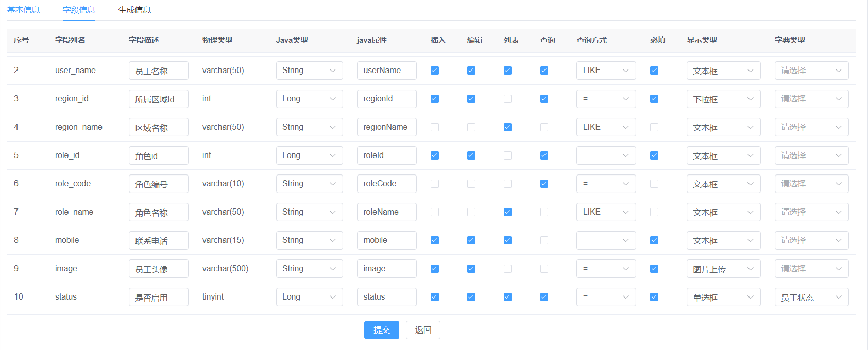868x350 pixels.
Task: Click the role_code column name cell
Action: click(73, 184)
